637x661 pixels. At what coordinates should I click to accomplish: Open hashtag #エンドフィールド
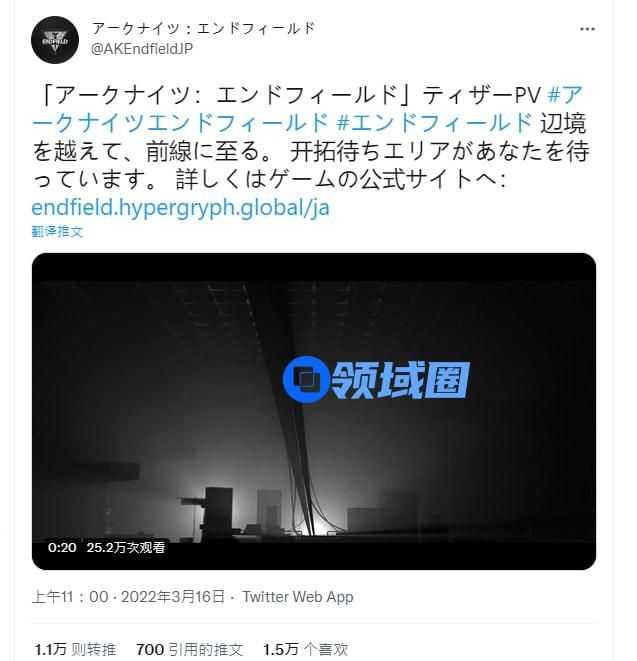[435, 123]
